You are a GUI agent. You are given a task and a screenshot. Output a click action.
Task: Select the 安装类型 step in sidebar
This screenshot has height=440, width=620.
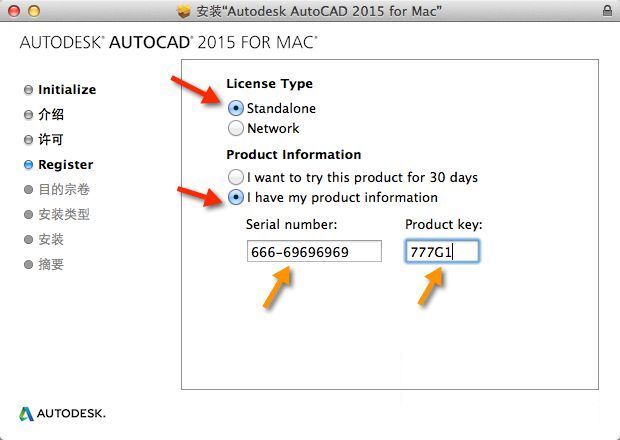pos(57,214)
